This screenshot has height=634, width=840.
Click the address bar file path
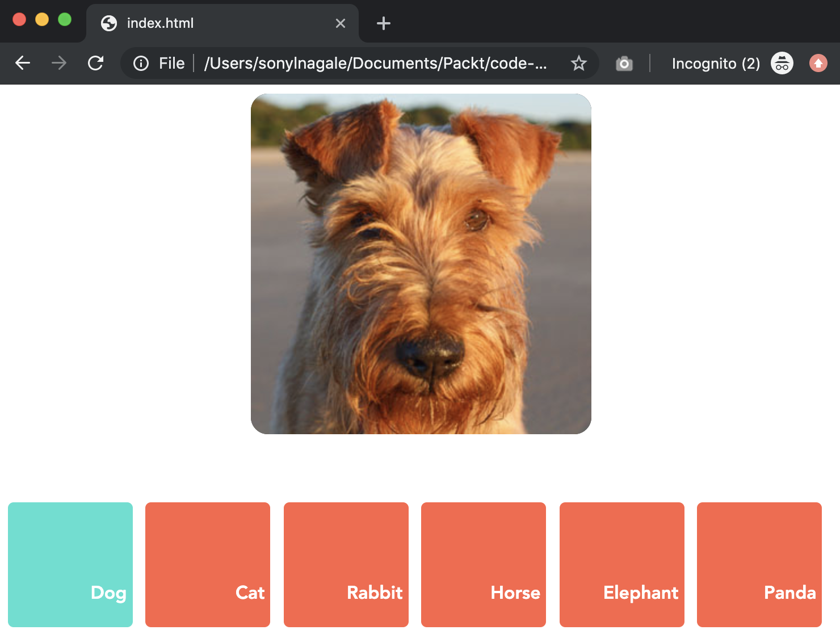375,63
